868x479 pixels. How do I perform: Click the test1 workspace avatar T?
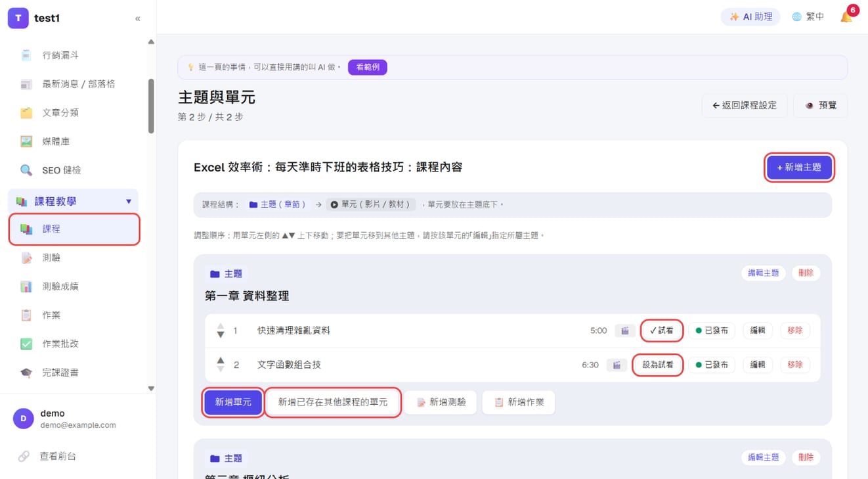click(x=18, y=18)
